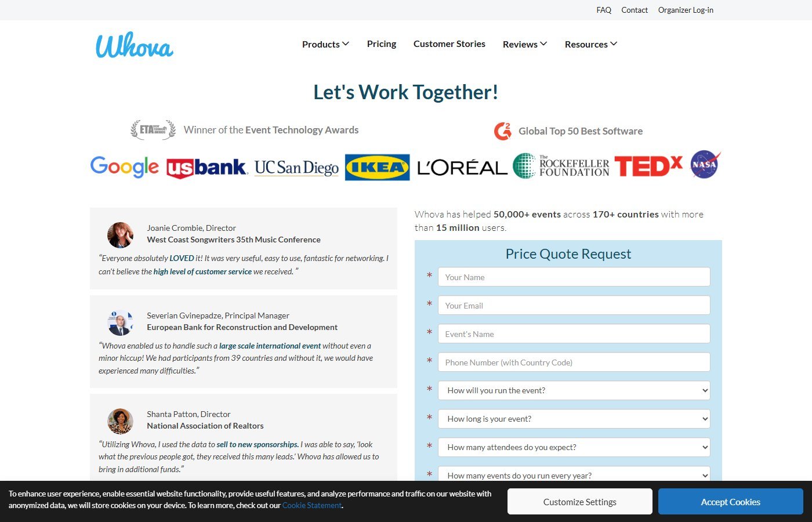The width and height of the screenshot is (812, 522).
Task: Click the Customize Settings button
Action: [x=580, y=502]
